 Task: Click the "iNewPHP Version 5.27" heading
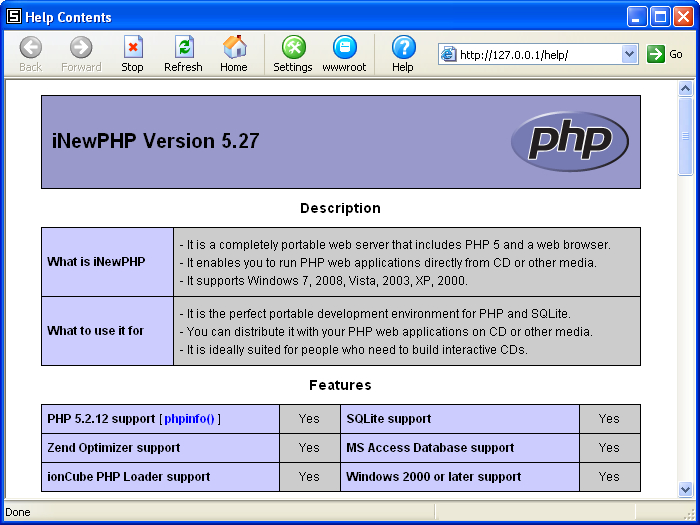(155, 141)
